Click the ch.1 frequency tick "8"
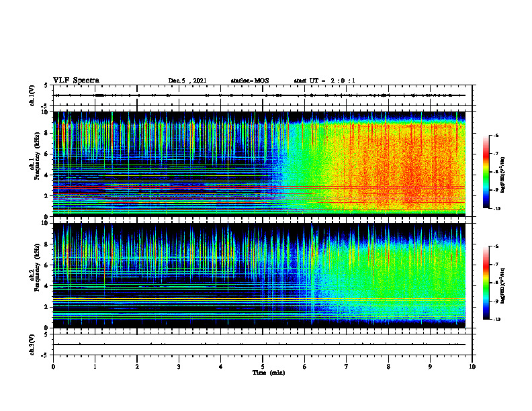 (47, 133)
